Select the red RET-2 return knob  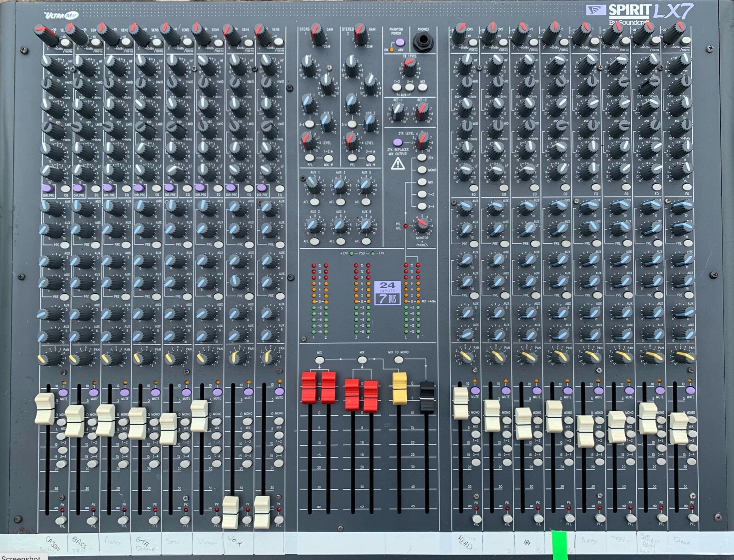click(x=421, y=112)
